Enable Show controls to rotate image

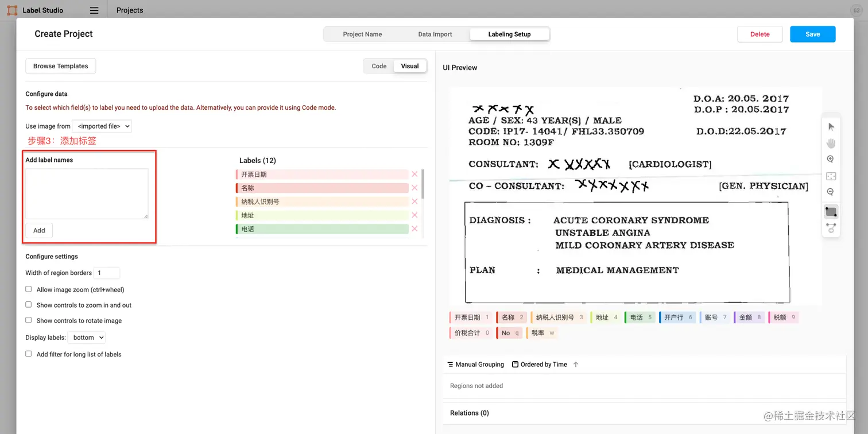pyautogui.click(x=29, y=320)
